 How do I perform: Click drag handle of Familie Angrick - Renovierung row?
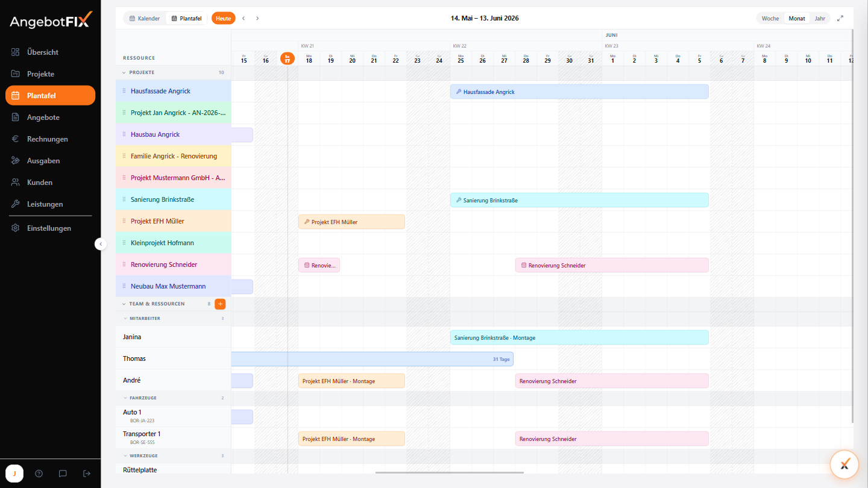[x=124, y=156]
